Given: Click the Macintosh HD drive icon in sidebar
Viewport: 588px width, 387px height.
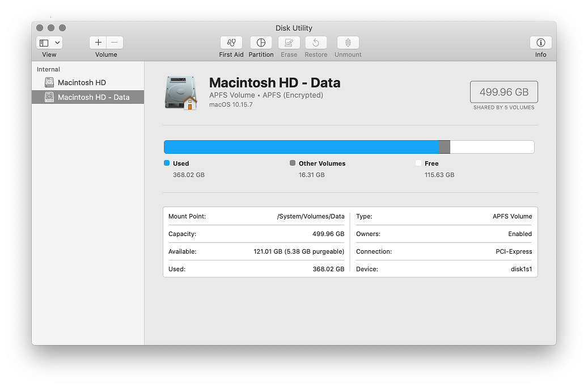Looking at the screenshot, I should [x=49, y=82].
